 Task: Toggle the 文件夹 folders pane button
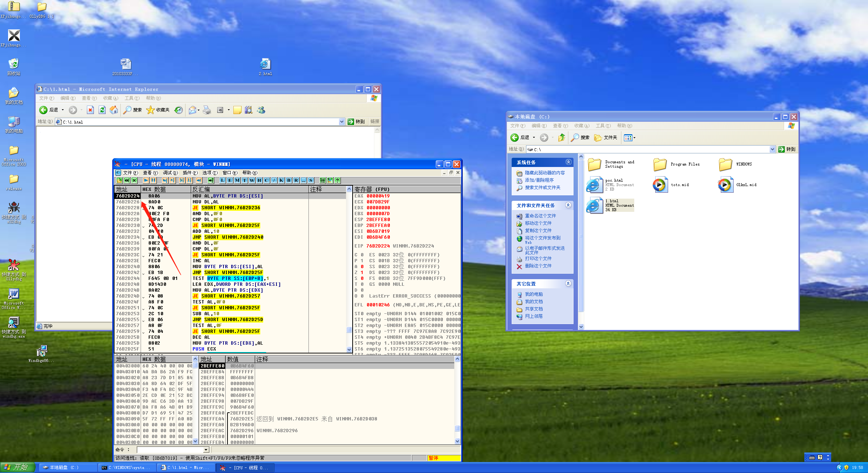[x=606, y=138]
